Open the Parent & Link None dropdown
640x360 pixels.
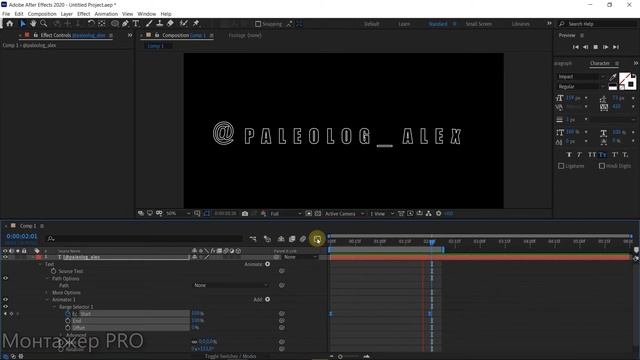pyautogui.click(x=300, y=257)
